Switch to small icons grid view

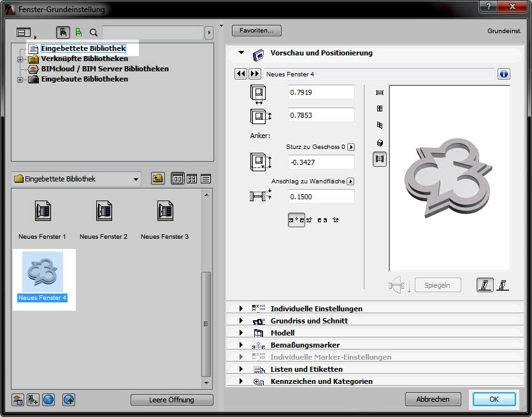(x=192, y=179)
